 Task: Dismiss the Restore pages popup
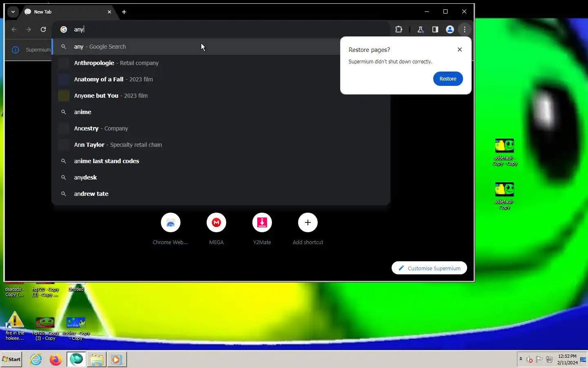[x=460, y=49]
